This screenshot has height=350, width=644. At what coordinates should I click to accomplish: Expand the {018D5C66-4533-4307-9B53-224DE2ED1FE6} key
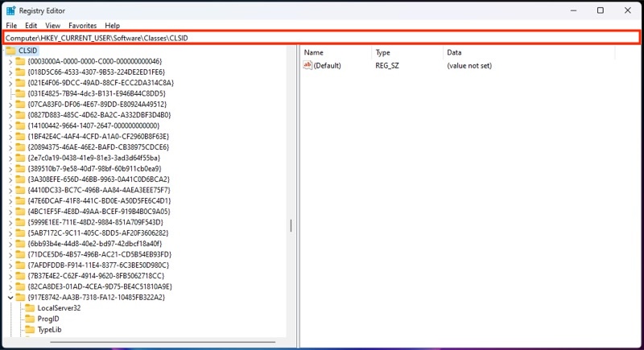click(x=10, y=72)
